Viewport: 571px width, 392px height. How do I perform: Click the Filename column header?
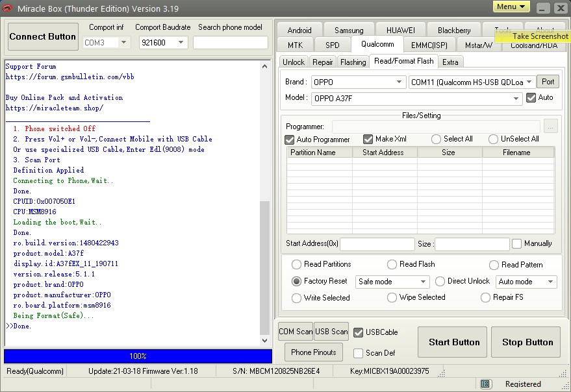[x=518, y=153]
